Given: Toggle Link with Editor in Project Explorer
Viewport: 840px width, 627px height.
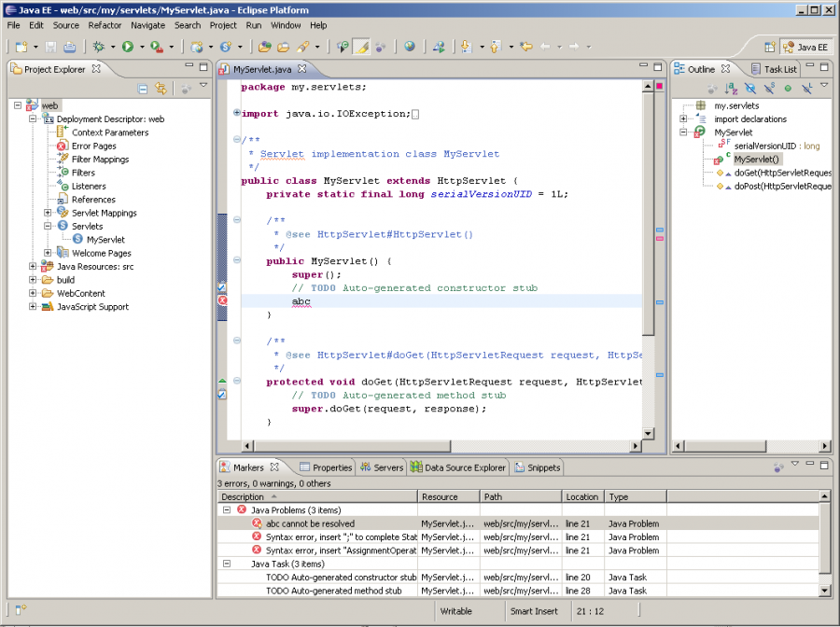Looking at the screenshot, I should [161, 87].
